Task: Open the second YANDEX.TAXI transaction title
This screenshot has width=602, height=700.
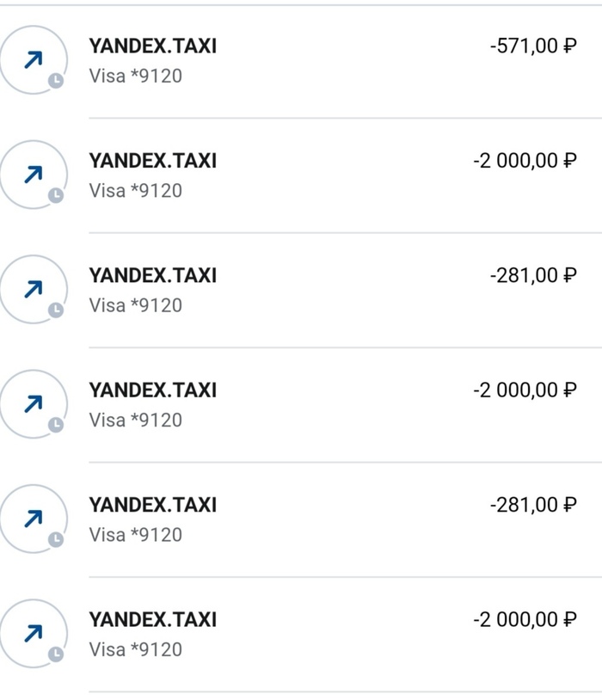Action: tap(152, 161)
